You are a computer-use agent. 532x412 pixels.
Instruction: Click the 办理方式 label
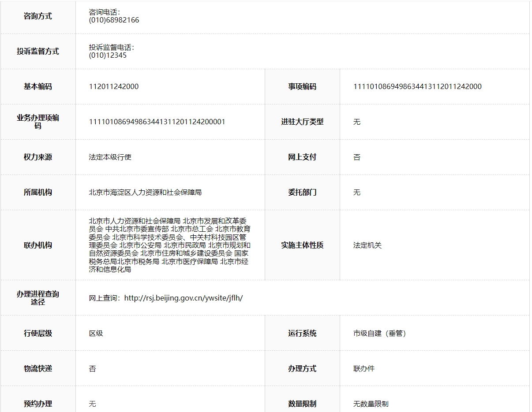coord(302,369)
